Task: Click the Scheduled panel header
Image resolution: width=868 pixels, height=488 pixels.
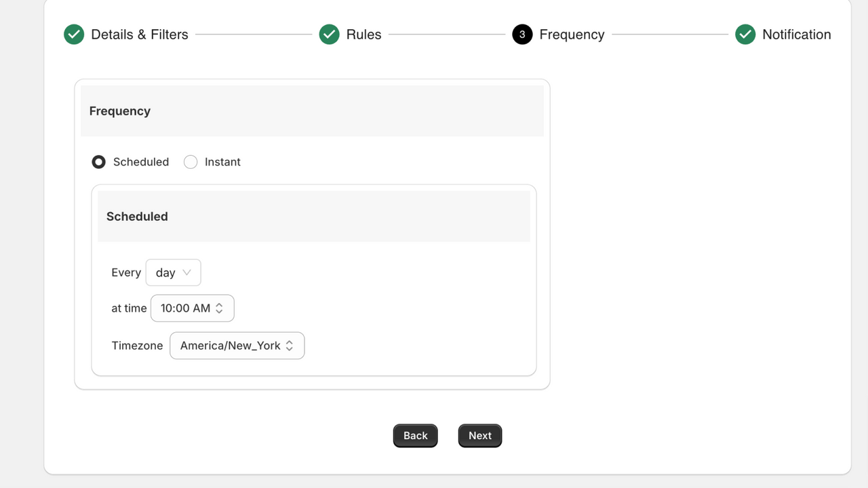Action: (314, 216)
